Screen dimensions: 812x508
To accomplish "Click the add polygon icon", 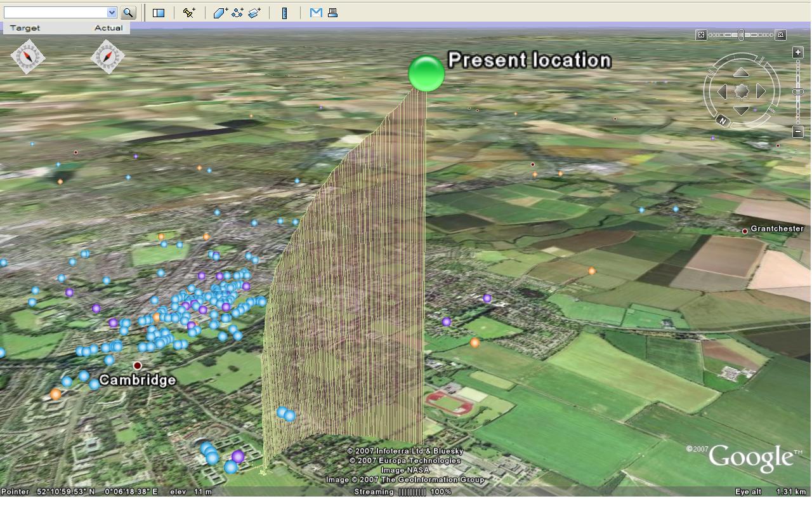I will 220,12.
